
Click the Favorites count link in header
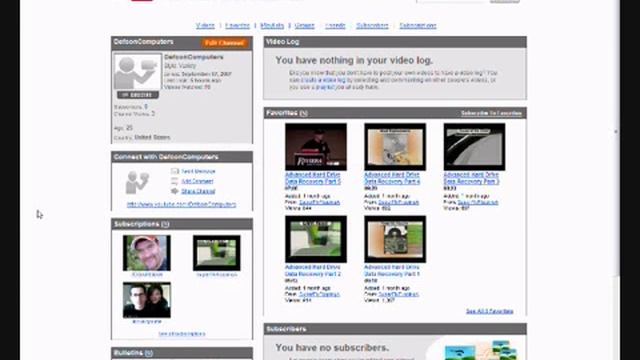click(303, 113)
